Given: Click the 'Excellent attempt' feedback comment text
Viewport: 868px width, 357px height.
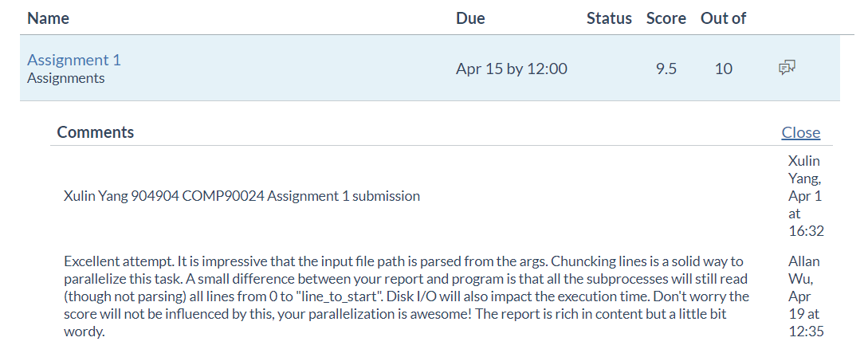Looking at the screenshot, I should 407,296.
